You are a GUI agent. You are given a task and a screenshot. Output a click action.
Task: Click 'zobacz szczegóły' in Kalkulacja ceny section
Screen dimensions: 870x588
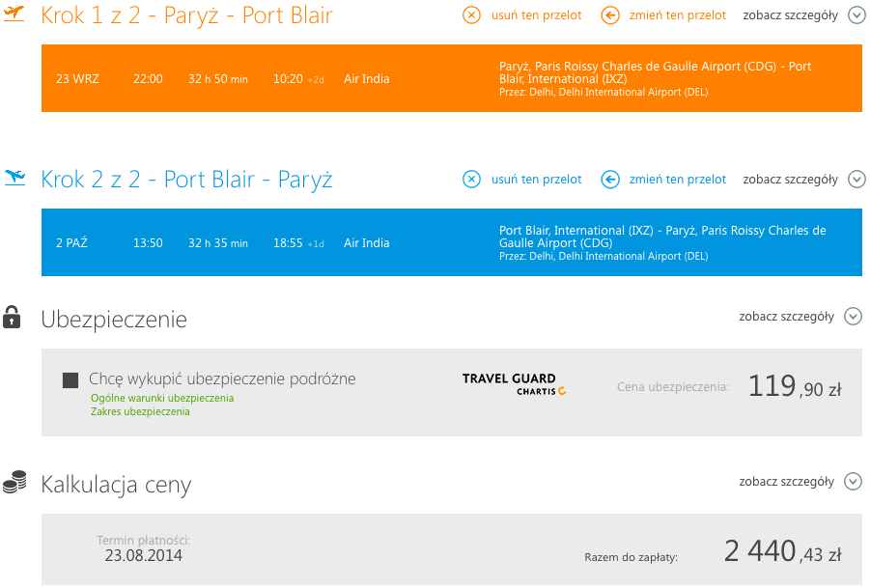click(786, 482)
